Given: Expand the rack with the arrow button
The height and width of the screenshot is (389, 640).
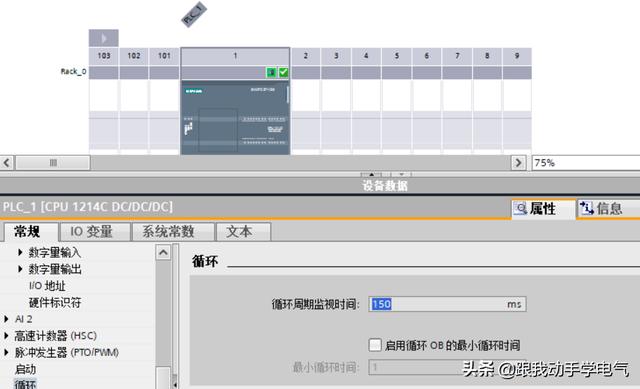Looking at the screenshot, I should coord(104,38).
